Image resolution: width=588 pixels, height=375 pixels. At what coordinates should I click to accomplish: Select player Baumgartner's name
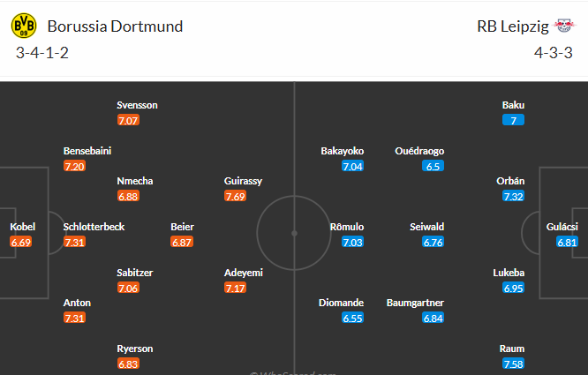tap(415, 303)
